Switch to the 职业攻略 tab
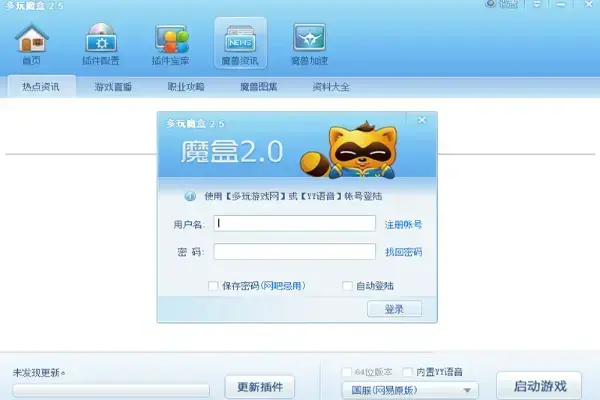 [x=186, y=87]
